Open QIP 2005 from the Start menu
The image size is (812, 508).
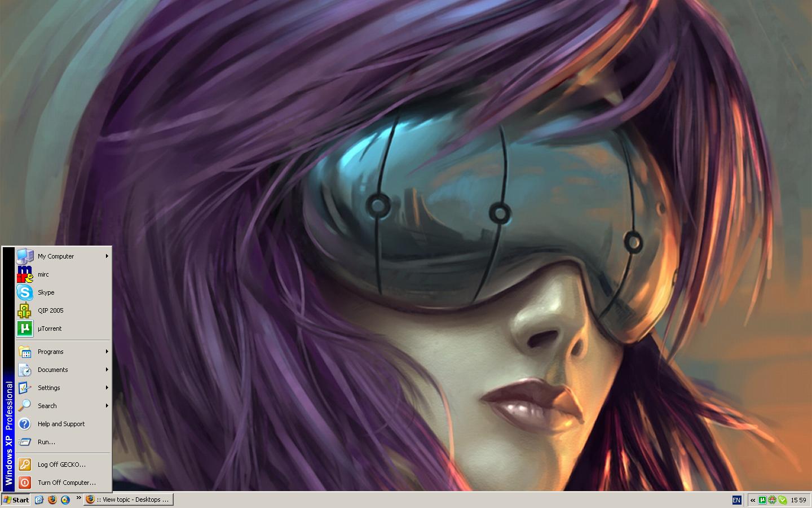pos(63,310)
